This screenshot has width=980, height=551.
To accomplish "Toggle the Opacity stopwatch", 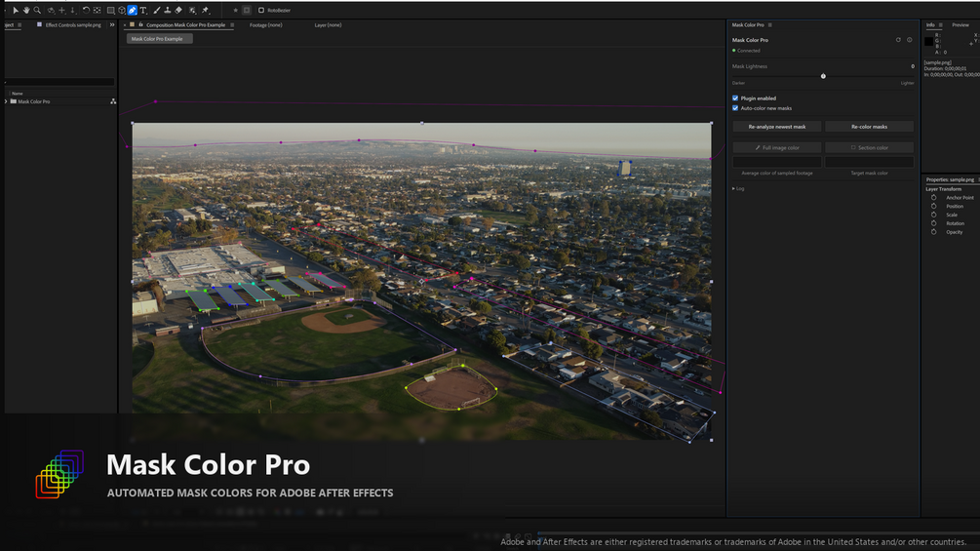I will [x=934, y=232].
